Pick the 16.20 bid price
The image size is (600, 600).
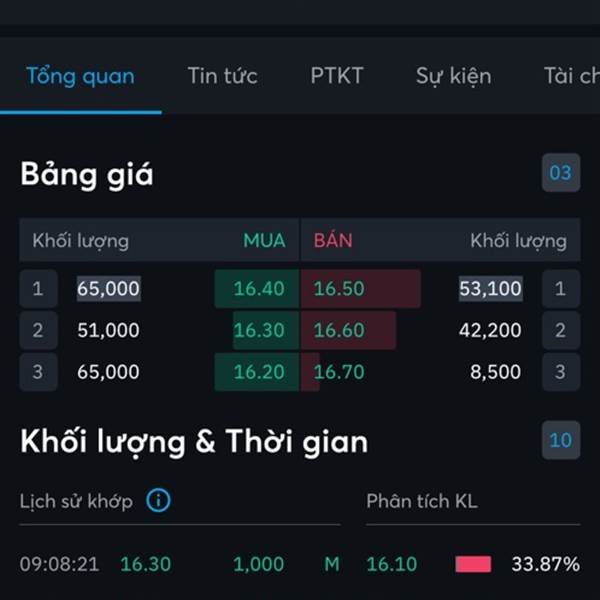(x=257, y=372)
